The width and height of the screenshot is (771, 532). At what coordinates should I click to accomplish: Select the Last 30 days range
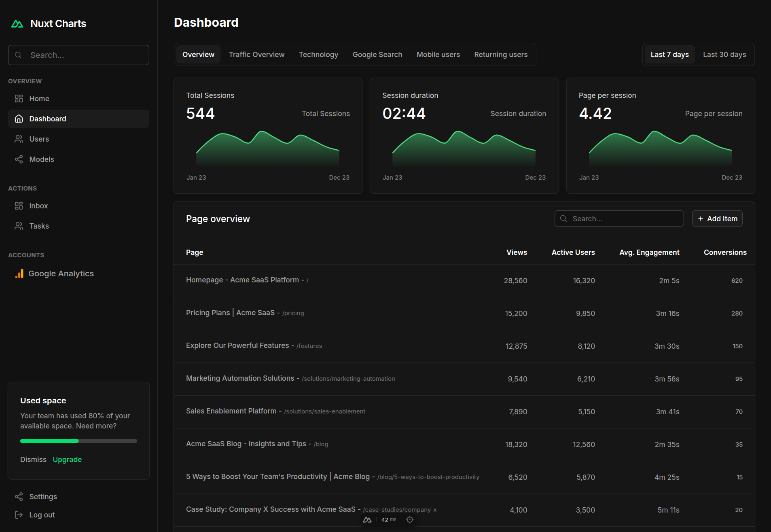coord(724,55)
